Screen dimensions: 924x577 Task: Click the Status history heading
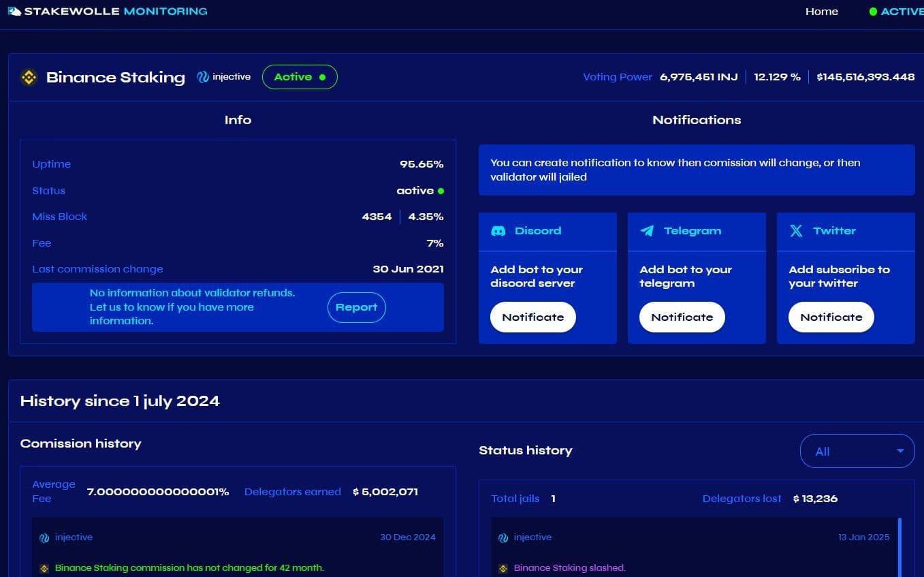tap(525, 450)
